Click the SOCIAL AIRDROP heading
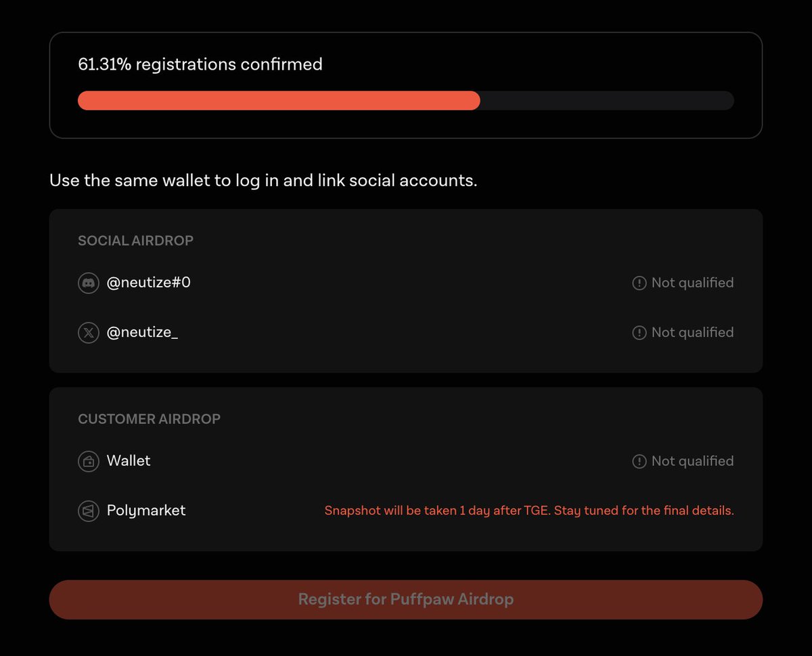812x656 pixels. (x=136, y=241)
